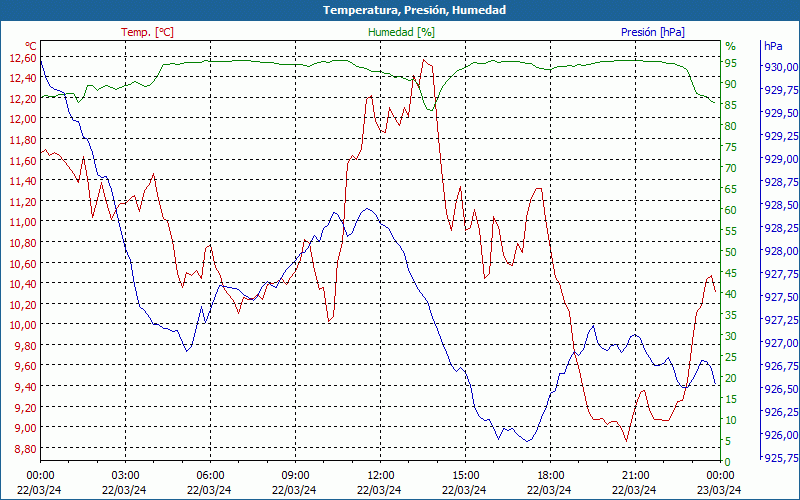Select the 22/03/24 date under 12:00
This screenshot has height=500, width=800.
tap(379, 490)
